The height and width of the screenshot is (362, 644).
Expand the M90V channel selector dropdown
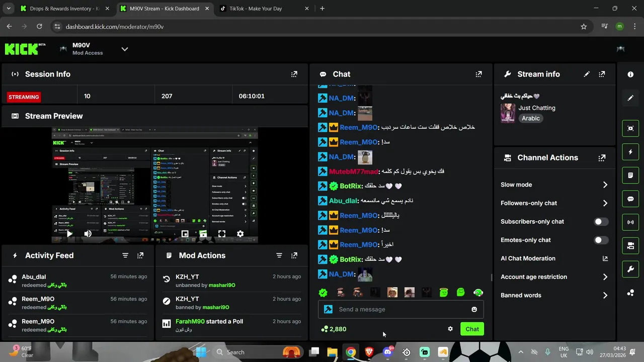pos(125,49)
